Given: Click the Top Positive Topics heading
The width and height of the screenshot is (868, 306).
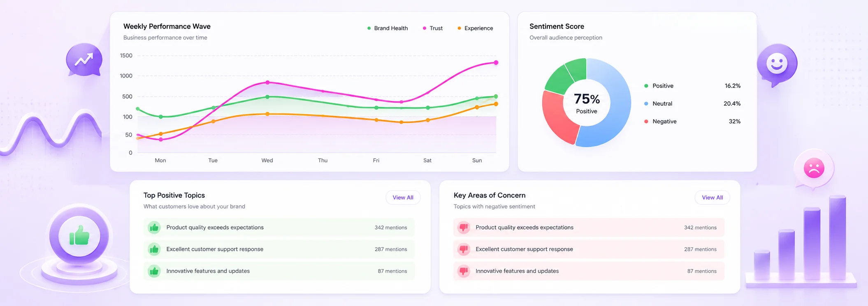Looking at the screenshot, I should 174,196.
